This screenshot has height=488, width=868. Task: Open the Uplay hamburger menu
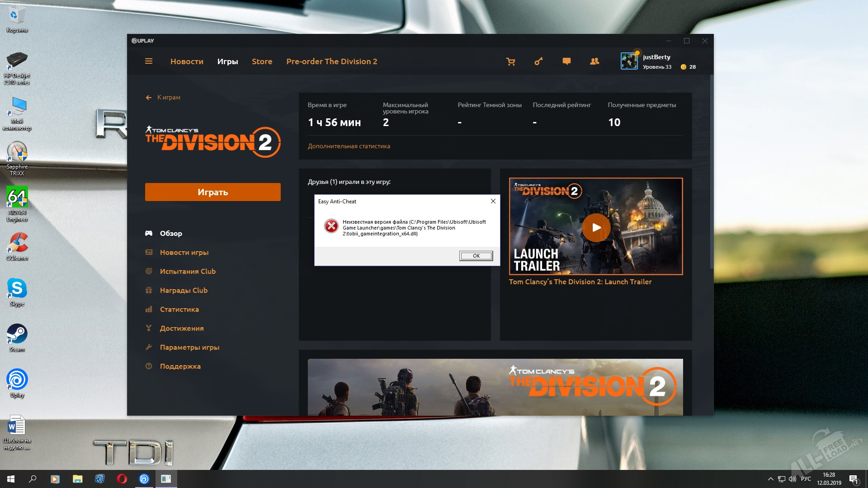click(x=148, y=61)
